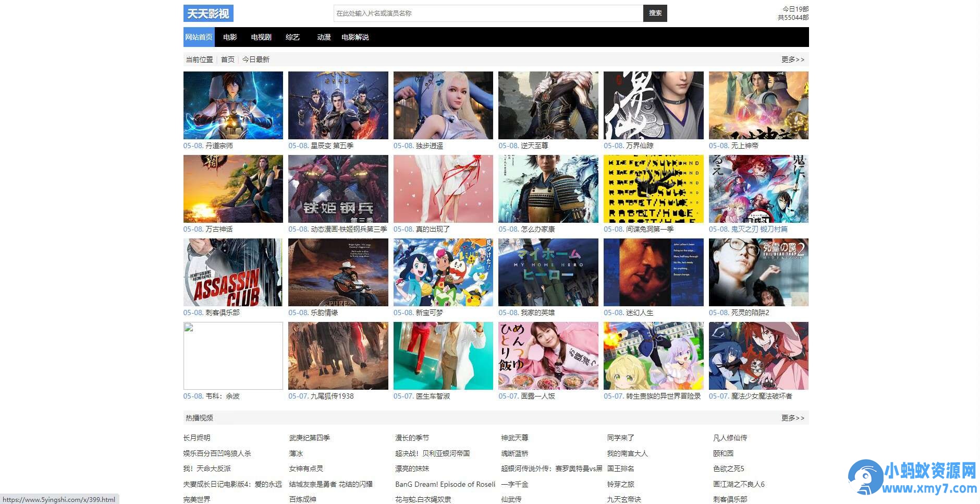Open the 丹道宗师 poster thumbnail
980x504 pixels.
(233, 105)
